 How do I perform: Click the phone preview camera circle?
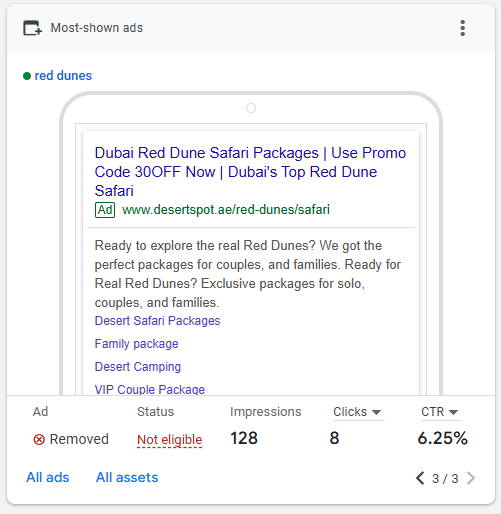click(251, 108)
